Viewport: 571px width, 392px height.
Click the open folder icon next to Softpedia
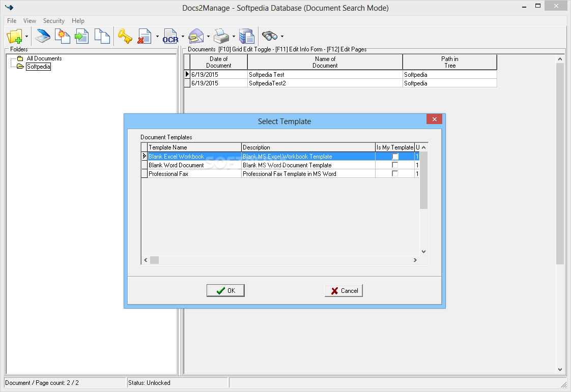tap(20, 66)
